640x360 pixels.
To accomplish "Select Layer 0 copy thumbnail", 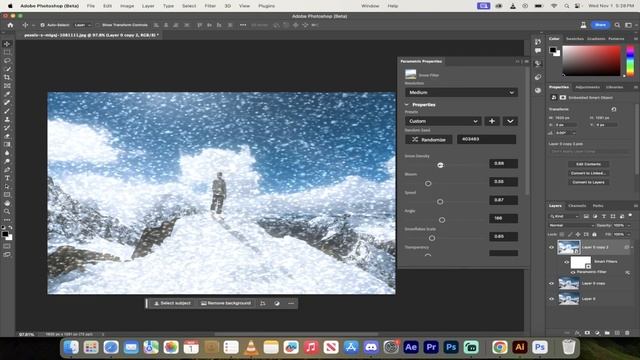I will point(569,283).
